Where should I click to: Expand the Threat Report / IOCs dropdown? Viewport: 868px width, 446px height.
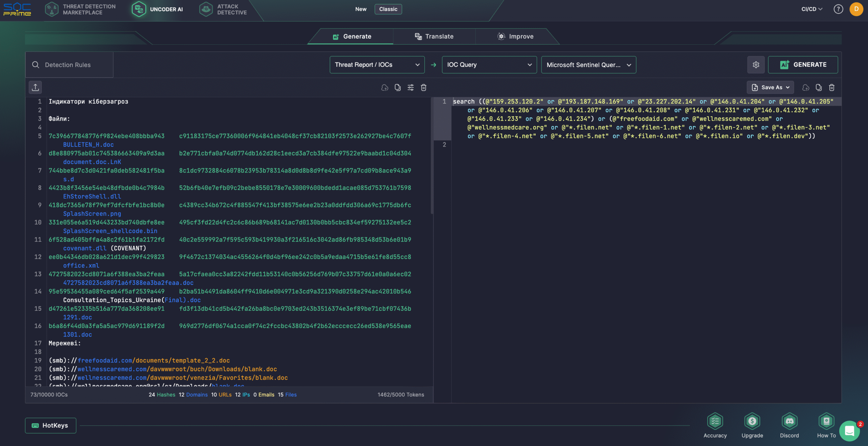tap(377, 65)
